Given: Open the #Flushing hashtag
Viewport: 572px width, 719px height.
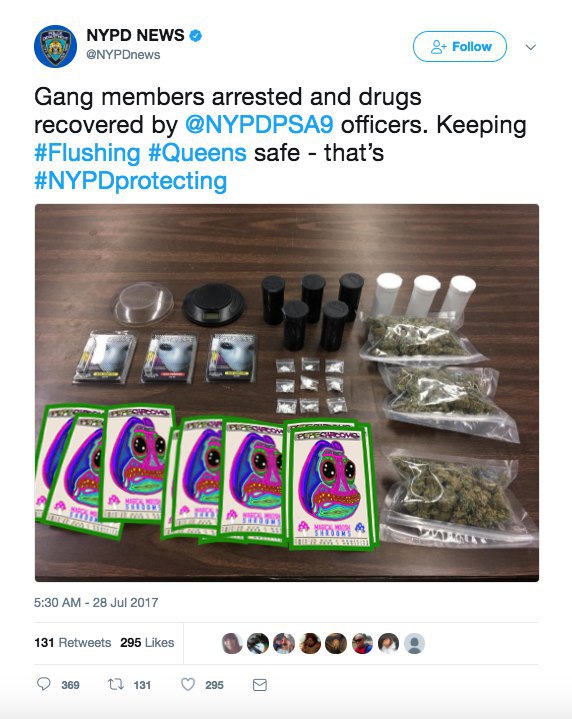Looking at the screenshot, I should 87,153.
